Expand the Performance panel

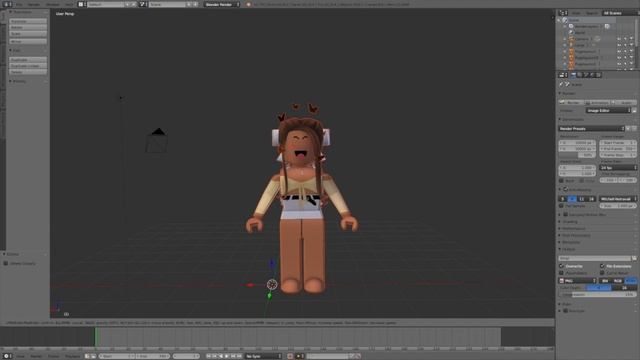tap(573, 228)
